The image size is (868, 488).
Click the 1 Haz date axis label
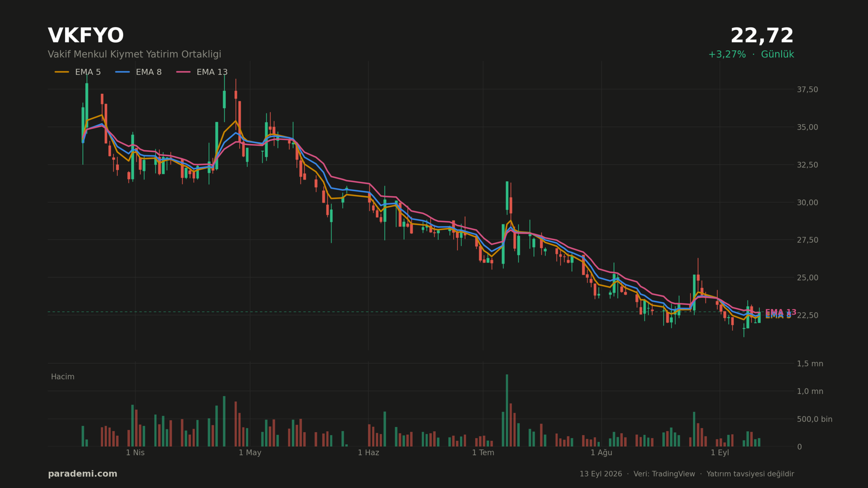click(x=368, y=453)
